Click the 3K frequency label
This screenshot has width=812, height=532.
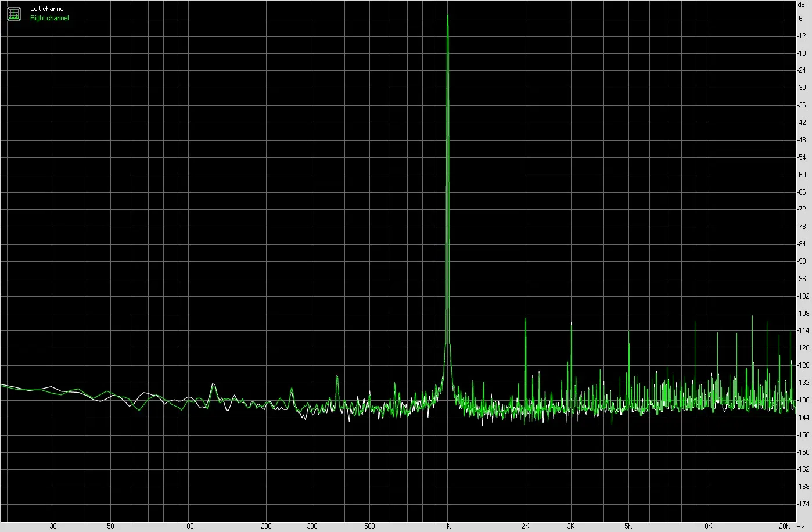571,526
